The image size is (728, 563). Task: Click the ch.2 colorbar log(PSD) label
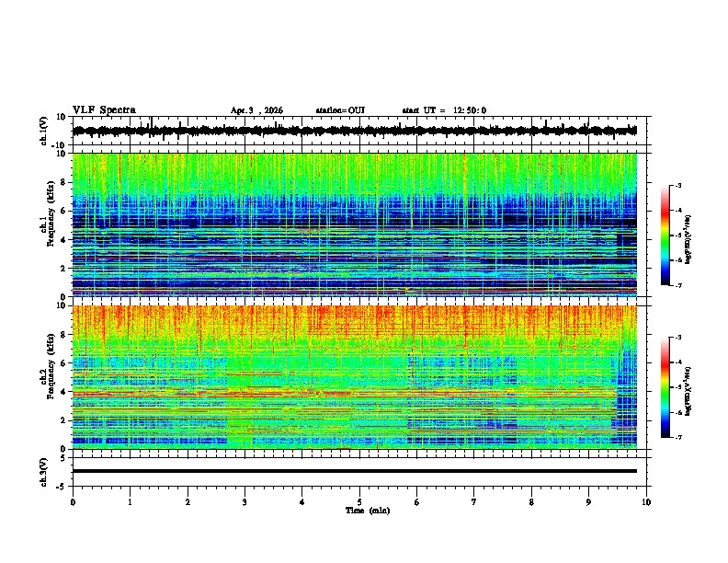688,391
